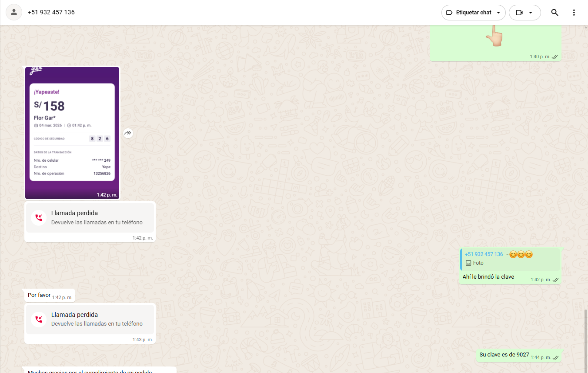This screenshot has width=588, height=373.
Task: Click the photo icon in quoted reply
Action: [468, 263]
